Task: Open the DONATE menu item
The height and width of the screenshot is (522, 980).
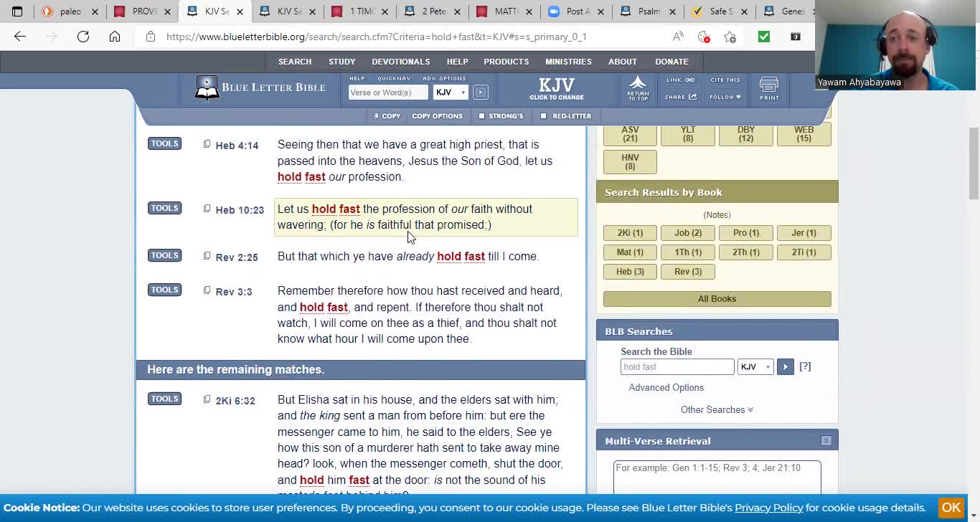Action: 672,62
